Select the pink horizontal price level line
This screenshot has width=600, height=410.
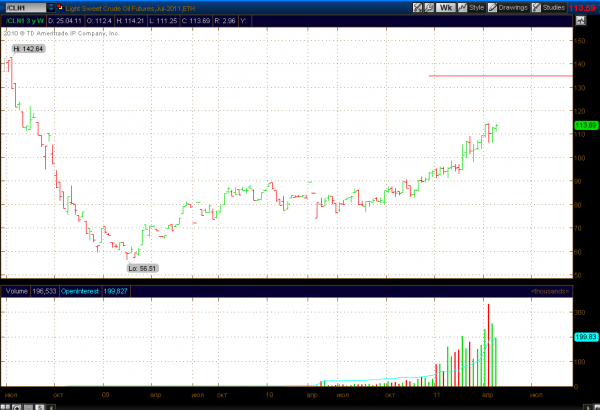(x=501, y=76)
